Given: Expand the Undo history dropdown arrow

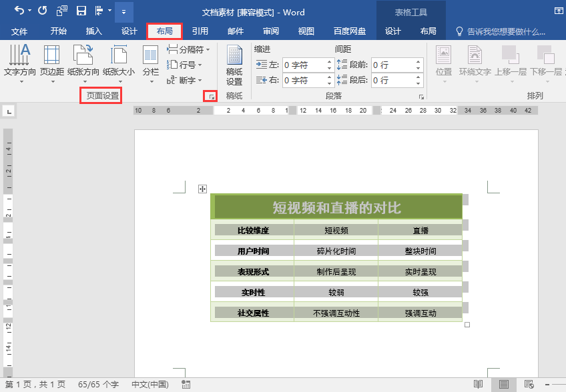Looking at the screenshot, I should pos(29,11).
